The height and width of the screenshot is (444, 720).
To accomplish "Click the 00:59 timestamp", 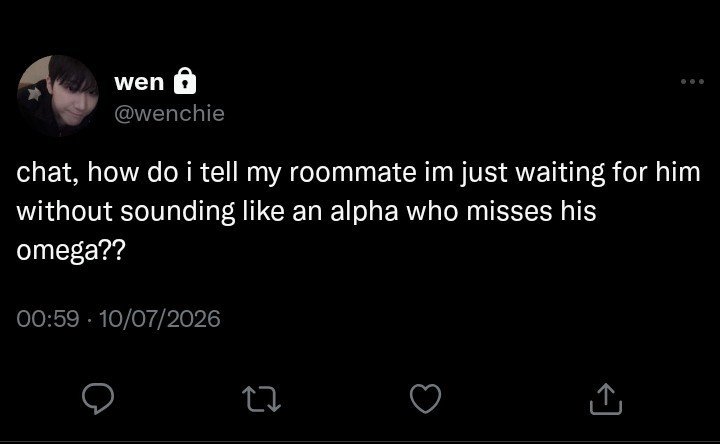I will pos(48,319).
